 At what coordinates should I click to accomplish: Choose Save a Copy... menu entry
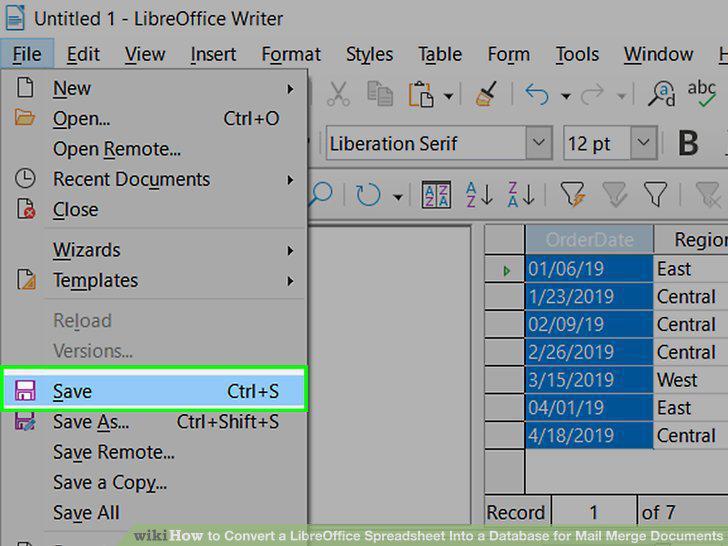(x=154, y=482)
